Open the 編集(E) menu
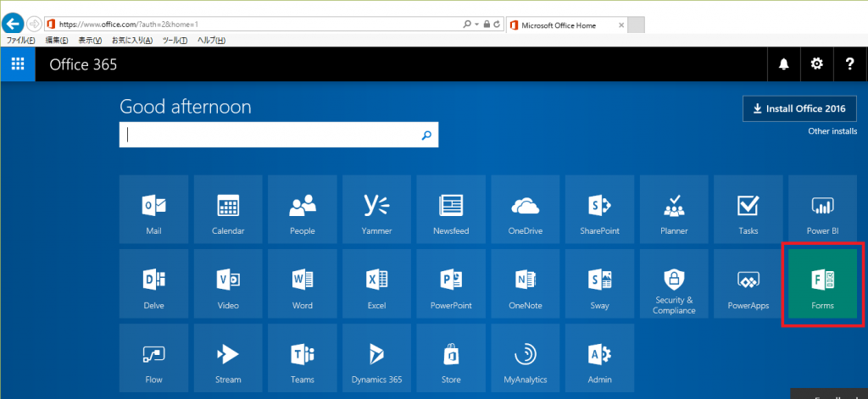 (57, 41)
